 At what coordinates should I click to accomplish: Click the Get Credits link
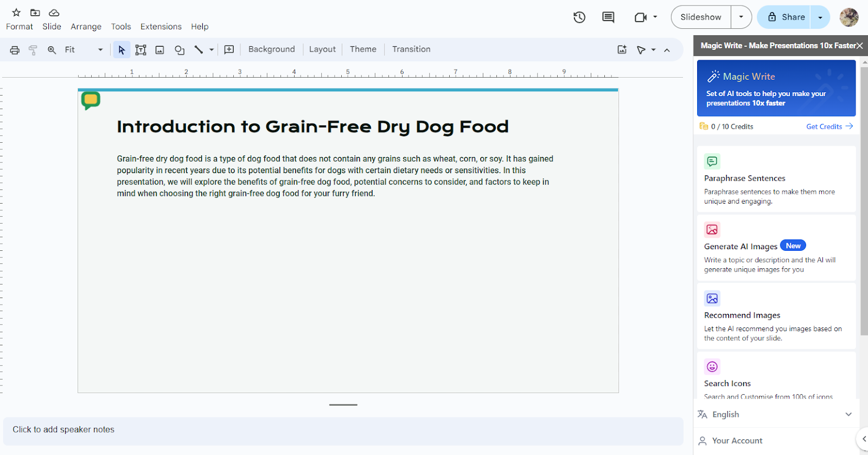coord(829,127)
